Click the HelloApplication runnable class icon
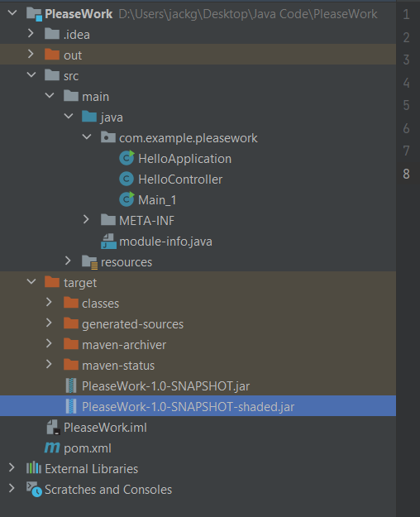This screenshot has height=517, width=420. 126,158
